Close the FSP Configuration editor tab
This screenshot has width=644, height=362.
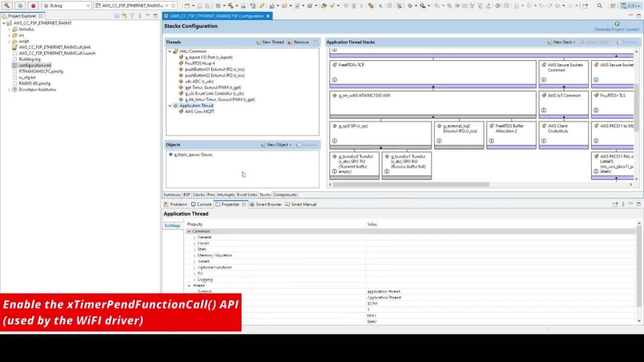click(x=268, y=16)
